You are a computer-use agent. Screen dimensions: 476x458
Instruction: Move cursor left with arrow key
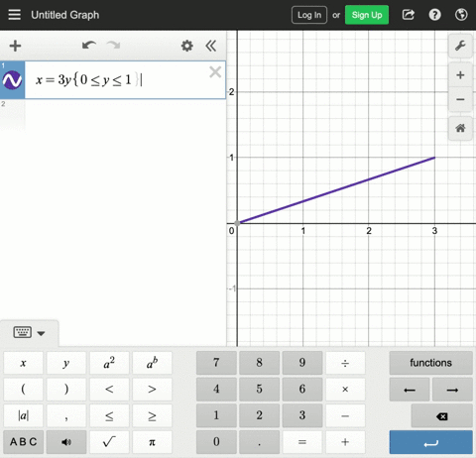tap(410, 390)
